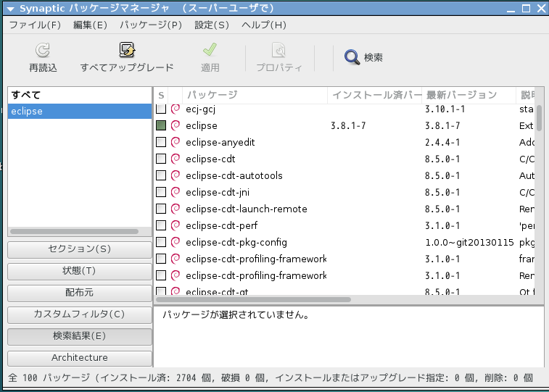Select 'すべて' in the left filter list

[x=80, y=95]
